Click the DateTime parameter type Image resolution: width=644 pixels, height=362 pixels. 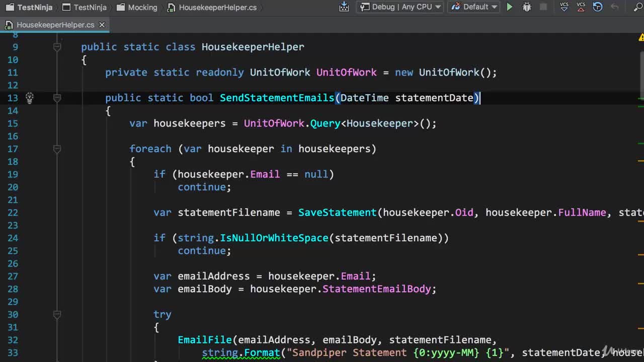365,98
